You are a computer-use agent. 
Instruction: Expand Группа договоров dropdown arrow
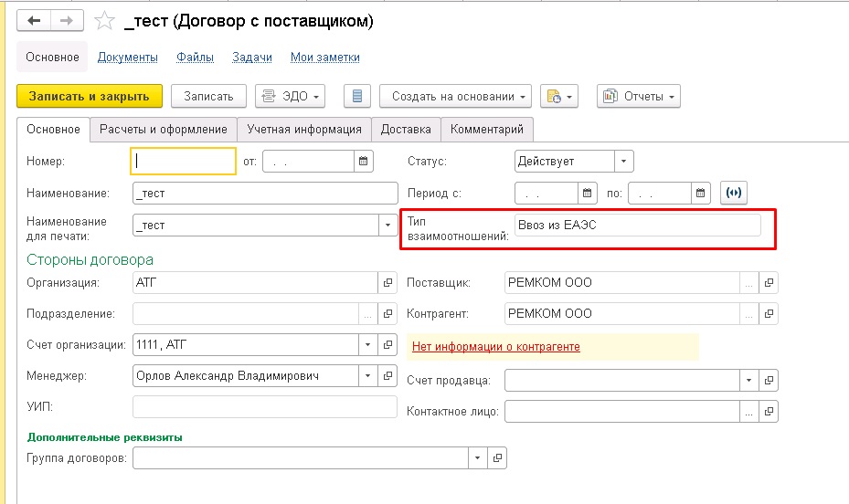478,458
